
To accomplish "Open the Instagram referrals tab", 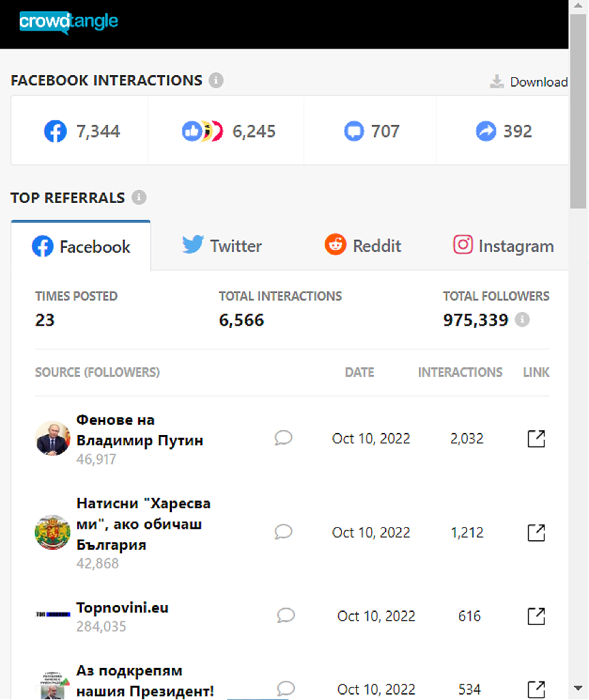I will 503,246.
